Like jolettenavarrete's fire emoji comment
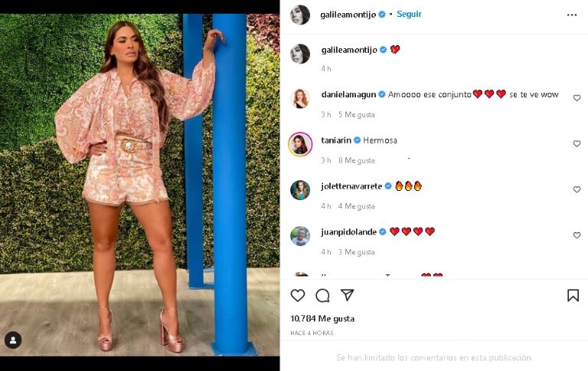 point(577,189)
